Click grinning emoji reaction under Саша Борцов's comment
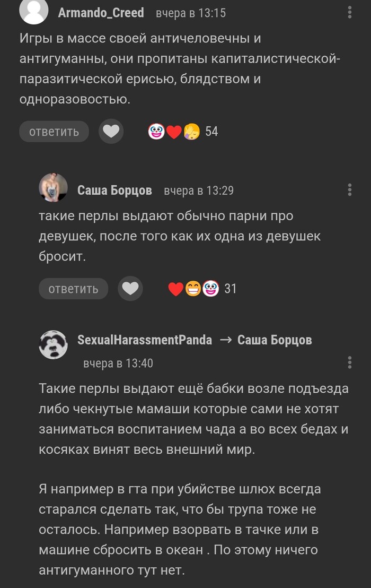Viewport: 371px width, 588px height. (193, 289)
